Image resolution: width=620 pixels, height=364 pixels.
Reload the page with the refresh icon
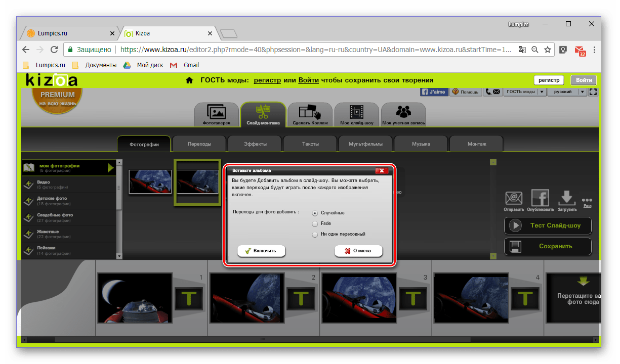54,50
